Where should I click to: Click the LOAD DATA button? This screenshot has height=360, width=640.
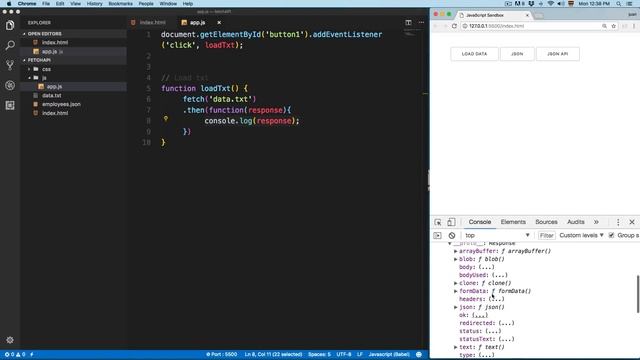pyautogui.click(x=474, y=54)
